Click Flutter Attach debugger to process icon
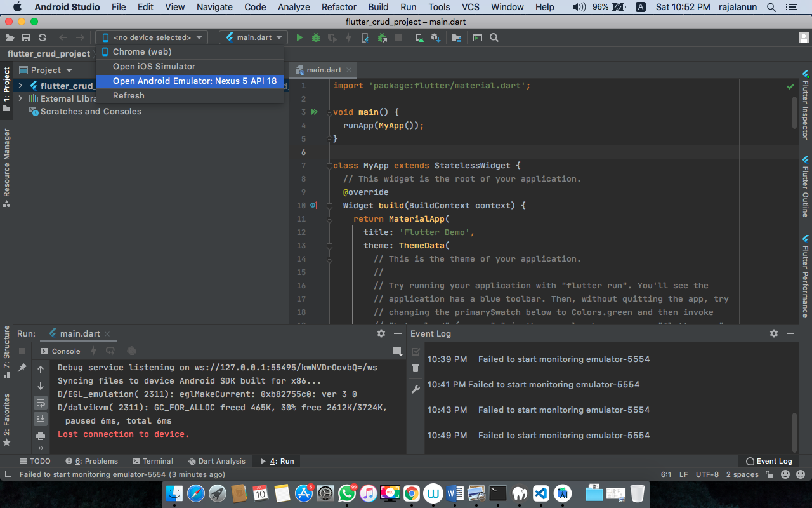 point(382,37)
